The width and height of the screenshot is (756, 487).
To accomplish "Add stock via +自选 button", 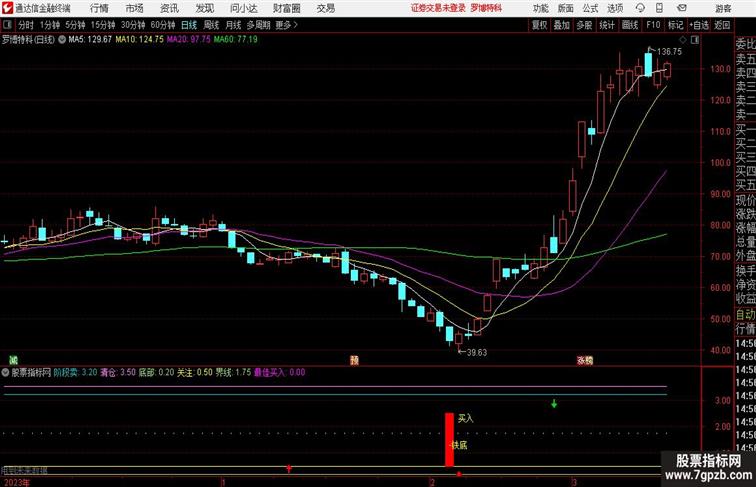I will click(x=699, y=25).
